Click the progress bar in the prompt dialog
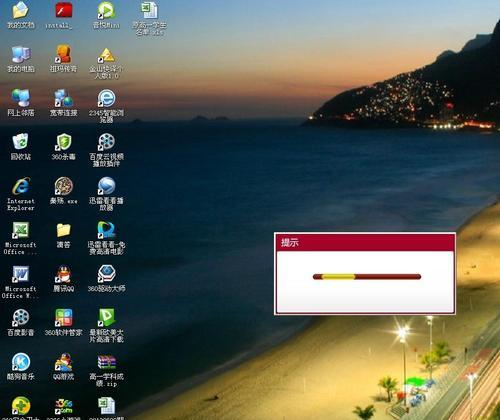This screenshot has width=500, height=420. tap(367, 277)
